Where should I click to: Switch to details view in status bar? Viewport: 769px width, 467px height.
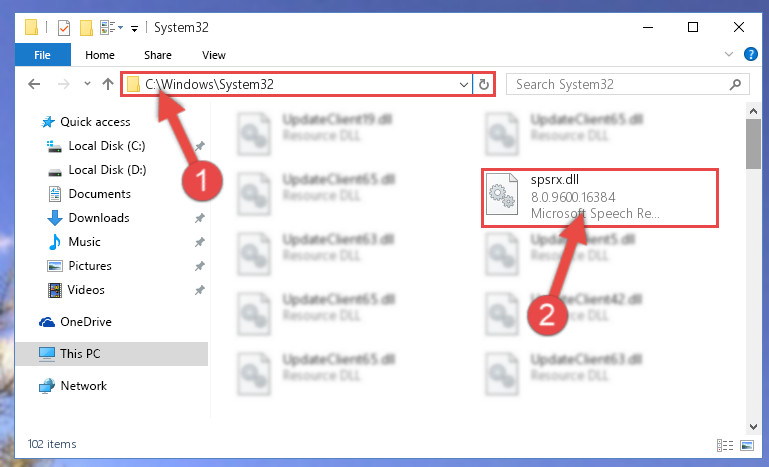pyautogui.click(x=725, y=445)
